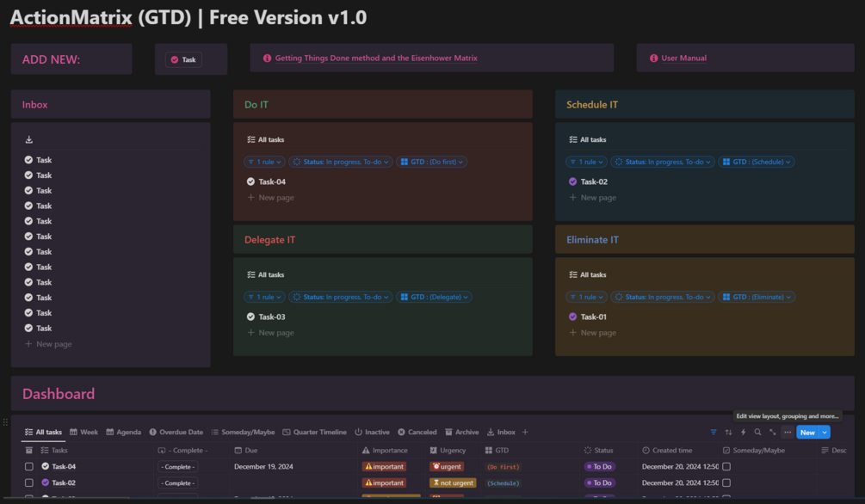Open the arrow dropdown next to New
Image resolution: width=865 pixels, height=504 pixels.
click(x=825, y=433)
